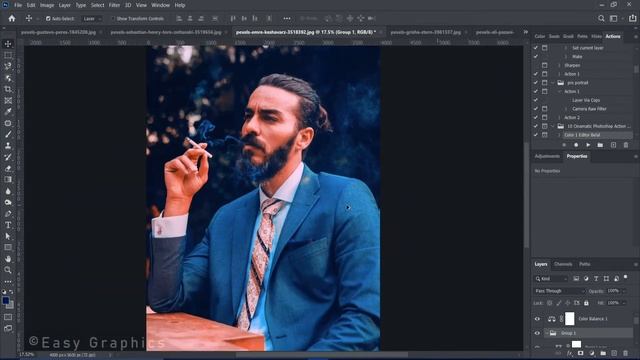Select the Move tool in the toolbar

(8, 44)
